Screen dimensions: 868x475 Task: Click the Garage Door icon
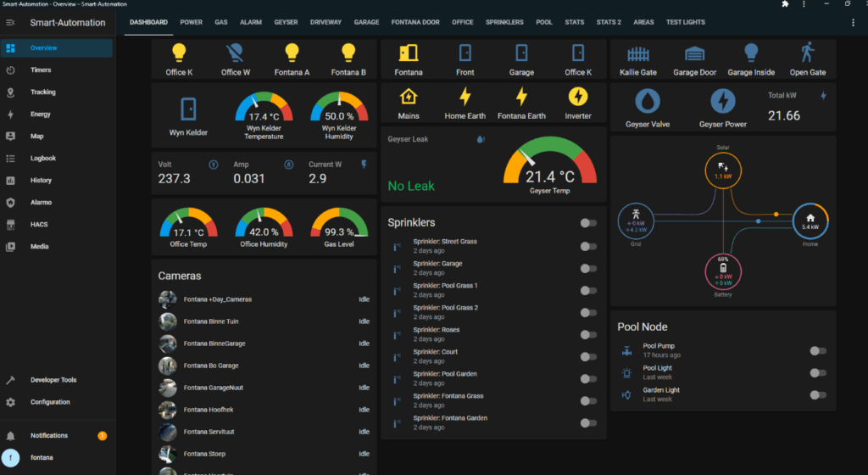point(695,54)
